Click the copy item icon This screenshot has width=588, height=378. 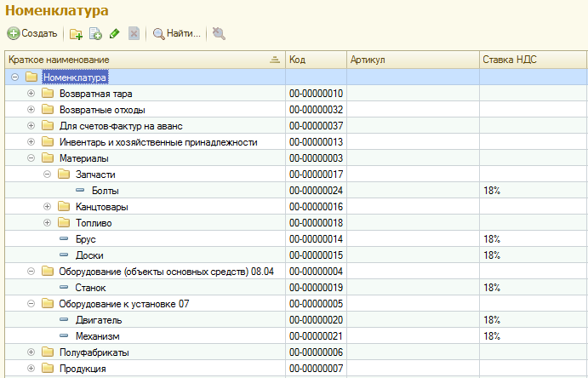click(x=95, y=34)
